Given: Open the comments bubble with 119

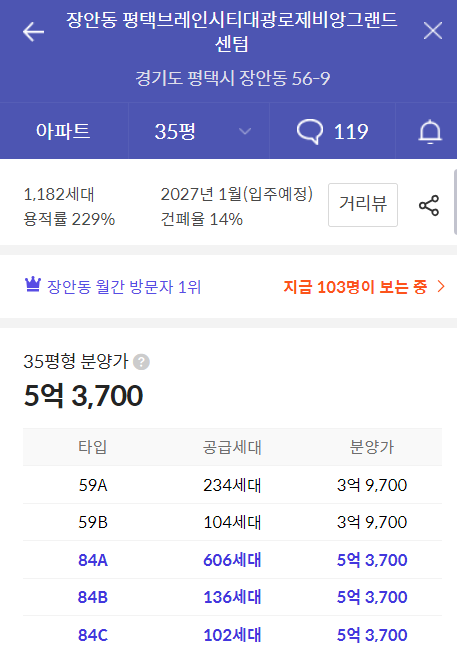Looking at the screenshot, I should [x=332, y=131].
